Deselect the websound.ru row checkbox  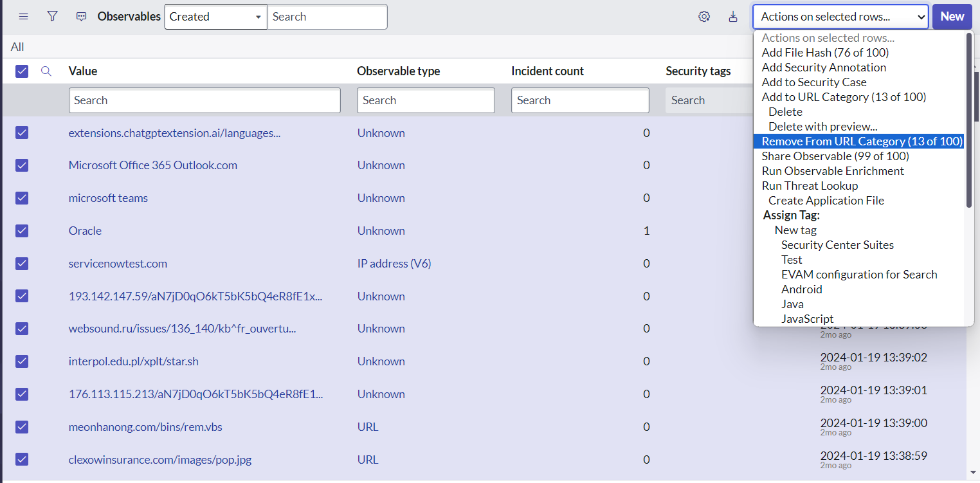pyautogui.click(x=22, y=329)
